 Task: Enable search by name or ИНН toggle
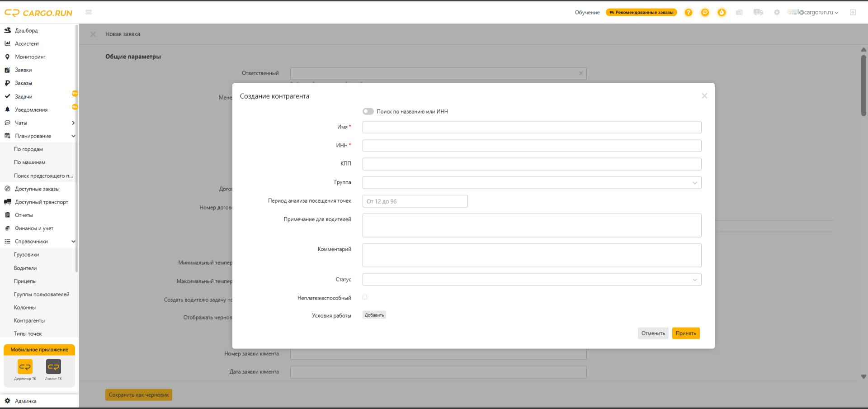coord(368,111)
